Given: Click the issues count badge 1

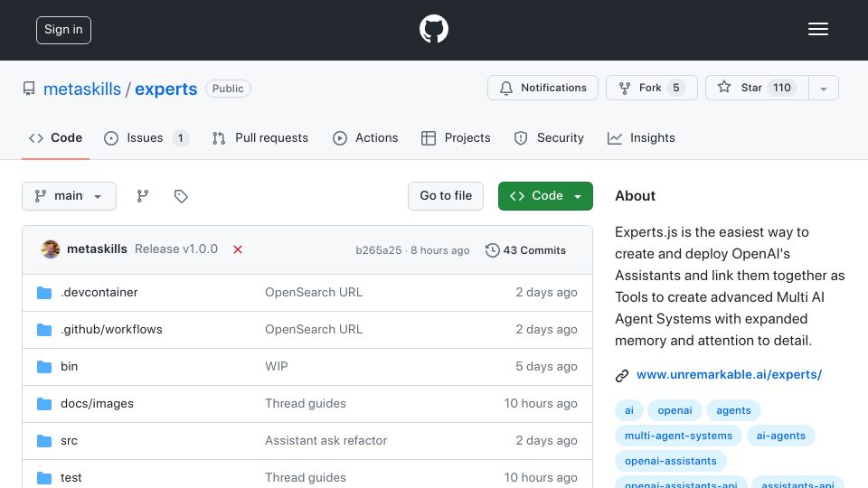Looking at the screenshot, I should click(x=180, y=137).
